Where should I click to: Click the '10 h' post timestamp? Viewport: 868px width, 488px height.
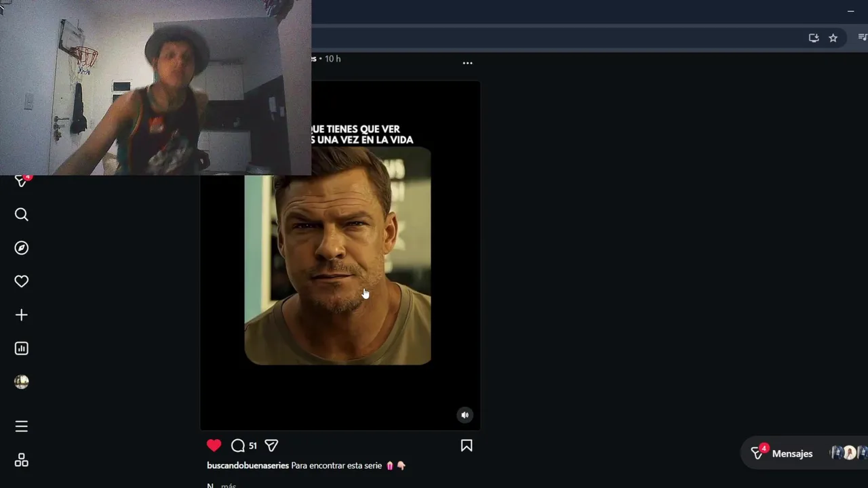click(332, 59)
